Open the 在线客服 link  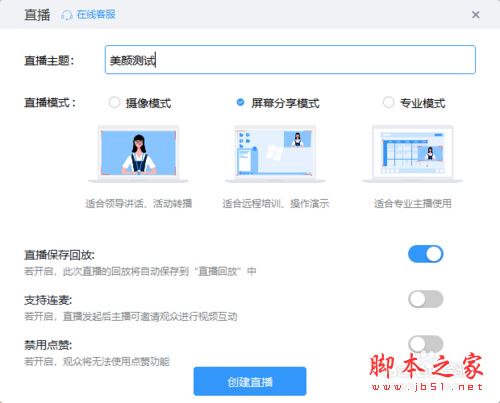(96, 15)
